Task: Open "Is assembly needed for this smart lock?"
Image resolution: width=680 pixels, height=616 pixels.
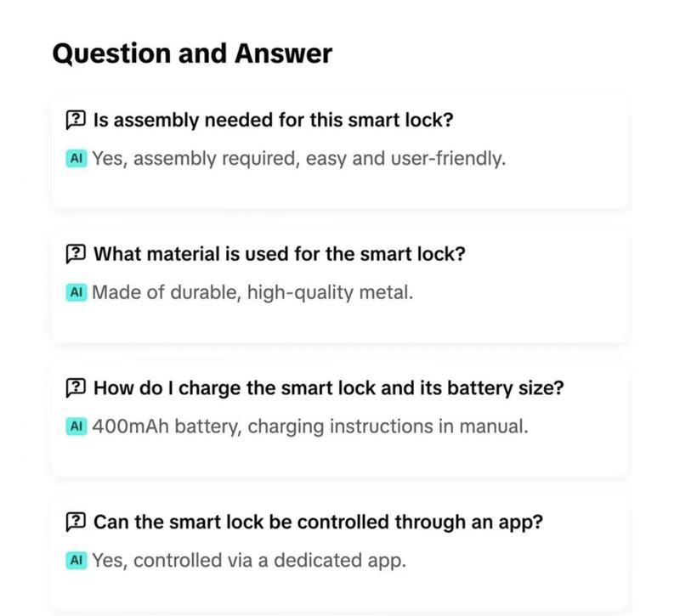Action: (273, 120)
